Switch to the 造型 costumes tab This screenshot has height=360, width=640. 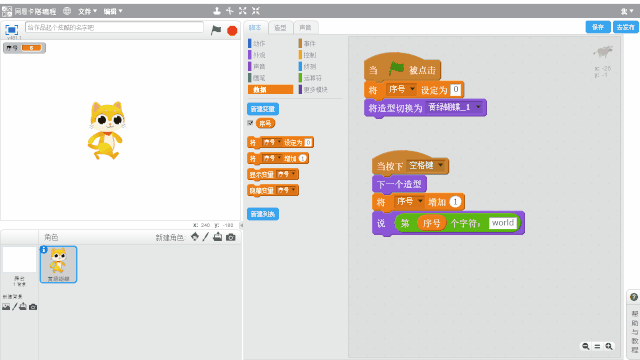[x=280, y=27]
